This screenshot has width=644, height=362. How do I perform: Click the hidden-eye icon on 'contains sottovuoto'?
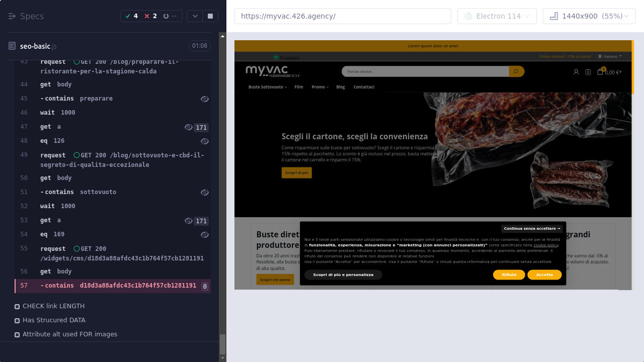[204, 193]
